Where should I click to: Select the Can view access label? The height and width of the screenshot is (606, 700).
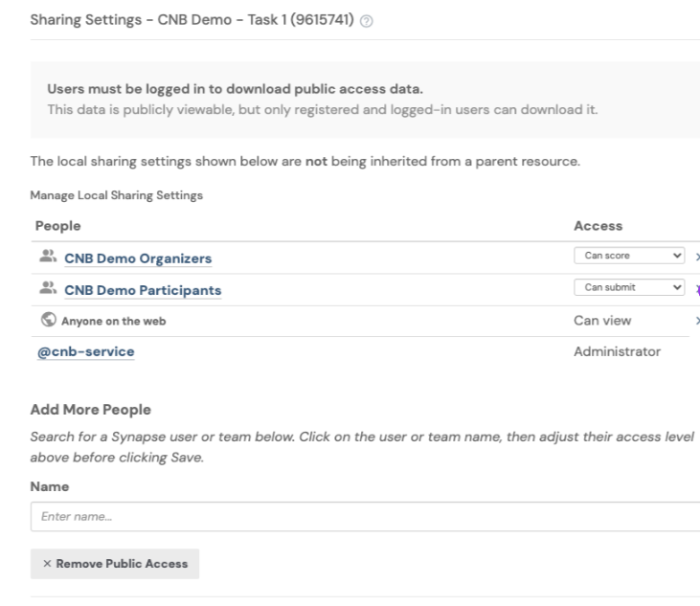pyautogui.click(x=601, y=321)
